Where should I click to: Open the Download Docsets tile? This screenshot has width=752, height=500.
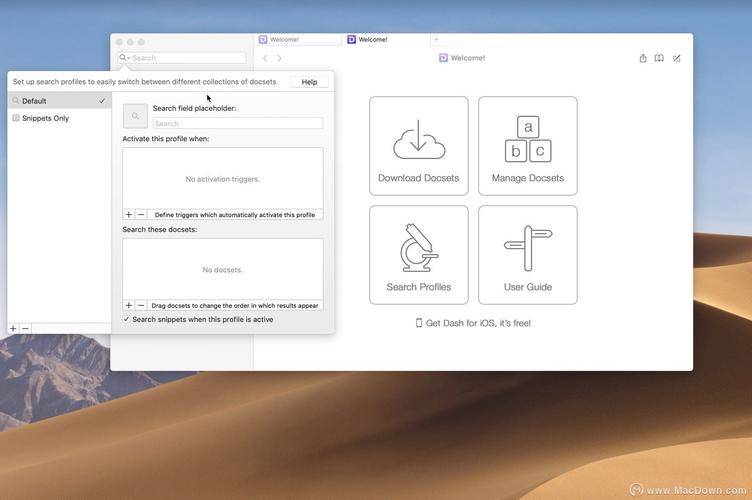click(x=418, y=146)
